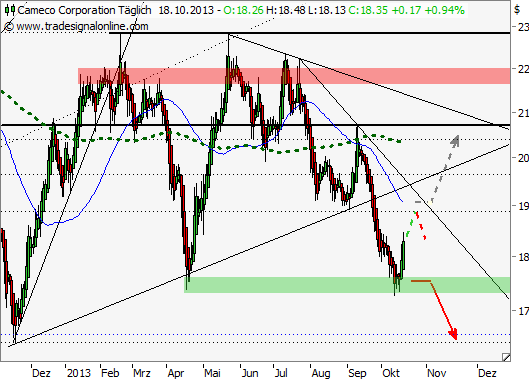Click price label 22 on the axis

coord(523,69)
